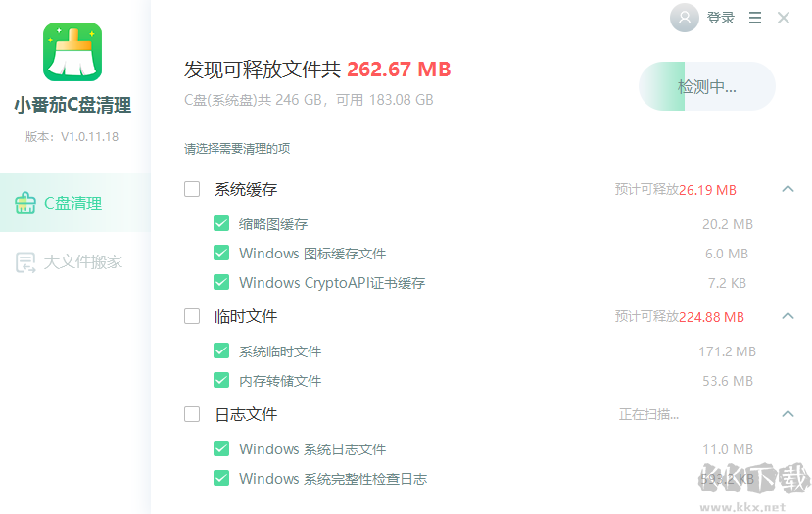Click the 登录 login link

pyautogui.click(x=721, y=18)
